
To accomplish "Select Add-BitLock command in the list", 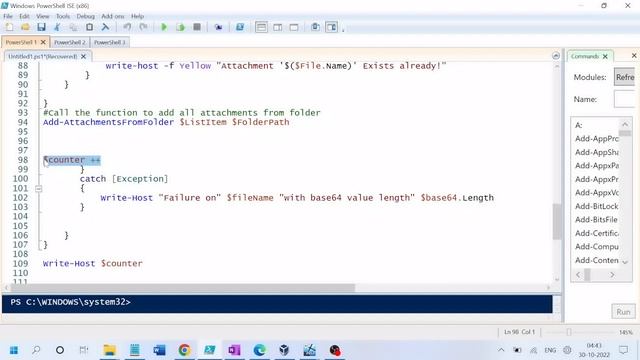I will coord(596,206).
